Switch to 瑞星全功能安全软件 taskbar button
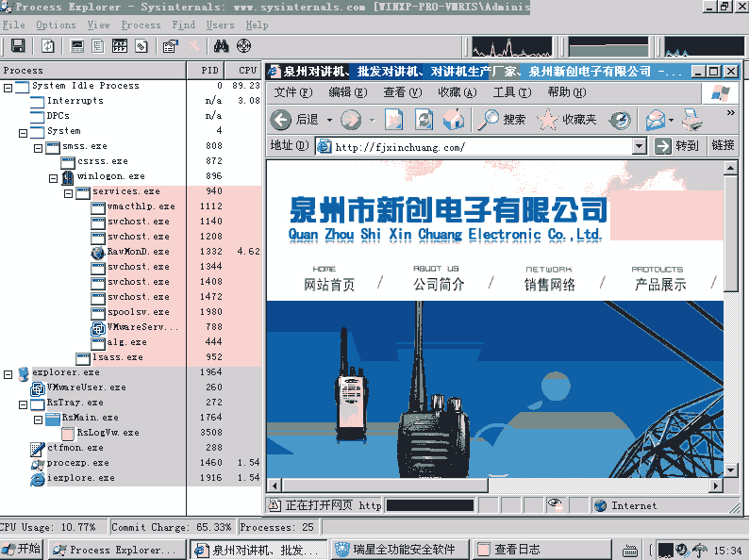 [x=399, y=550]
